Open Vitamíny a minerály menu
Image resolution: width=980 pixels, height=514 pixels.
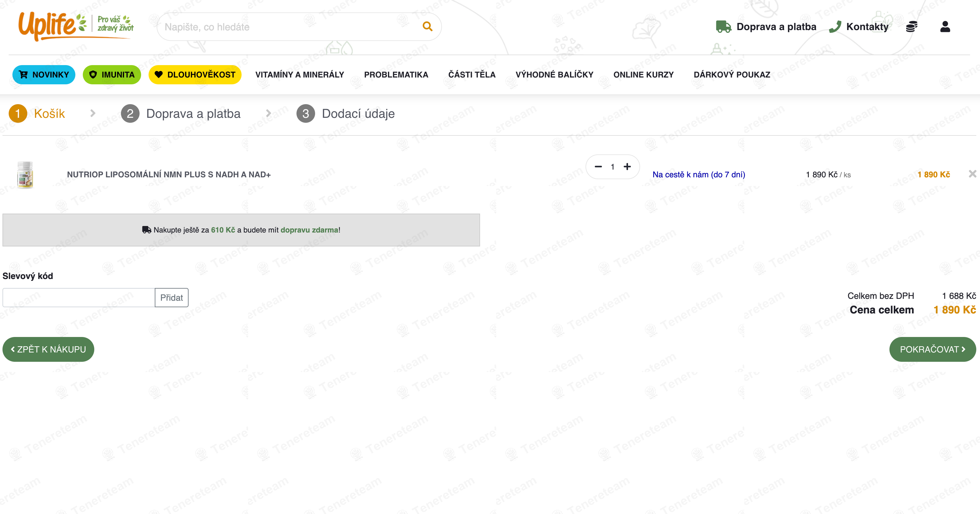point(299,74)
